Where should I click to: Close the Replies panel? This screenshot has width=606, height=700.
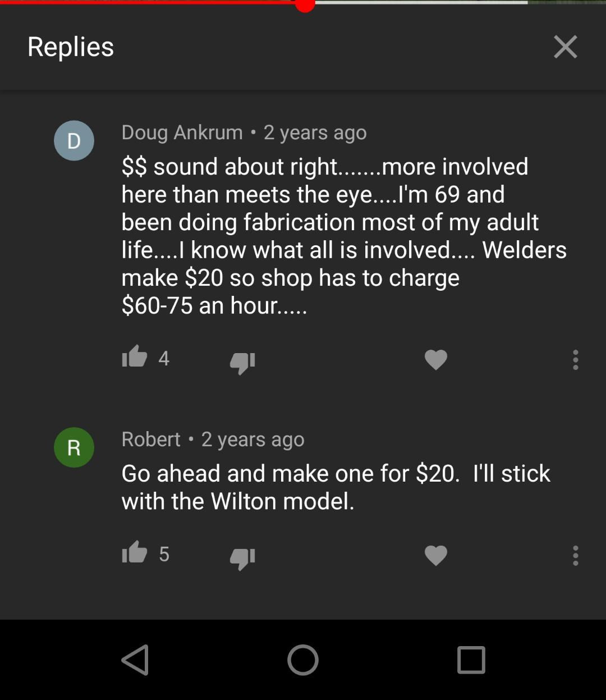pyautogui.click(x=565, y=47)
